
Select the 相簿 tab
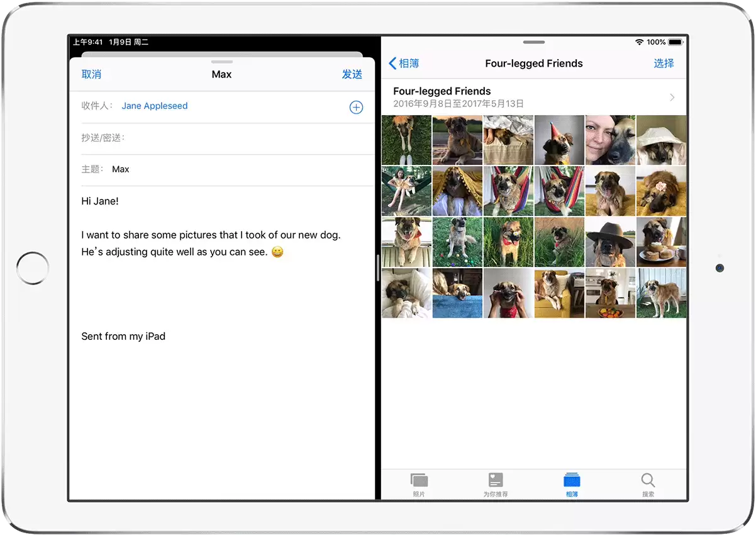pyautogui.click(x=572, y=485)
